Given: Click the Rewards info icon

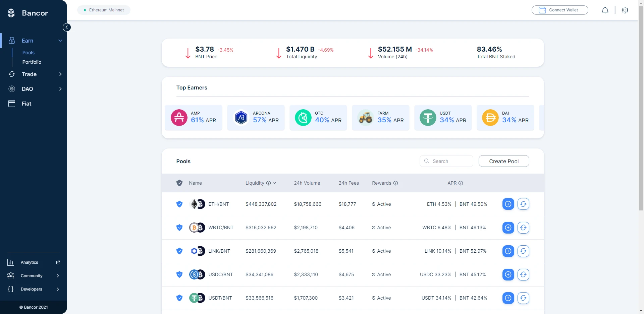Looking at the screenshot, I should (395, 183).
